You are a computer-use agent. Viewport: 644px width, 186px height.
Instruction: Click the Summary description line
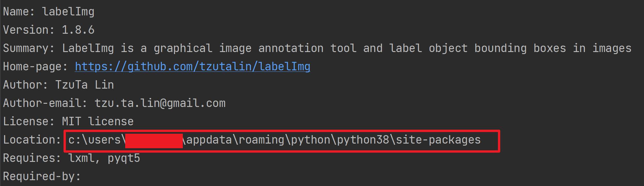[x=317, y=48]
